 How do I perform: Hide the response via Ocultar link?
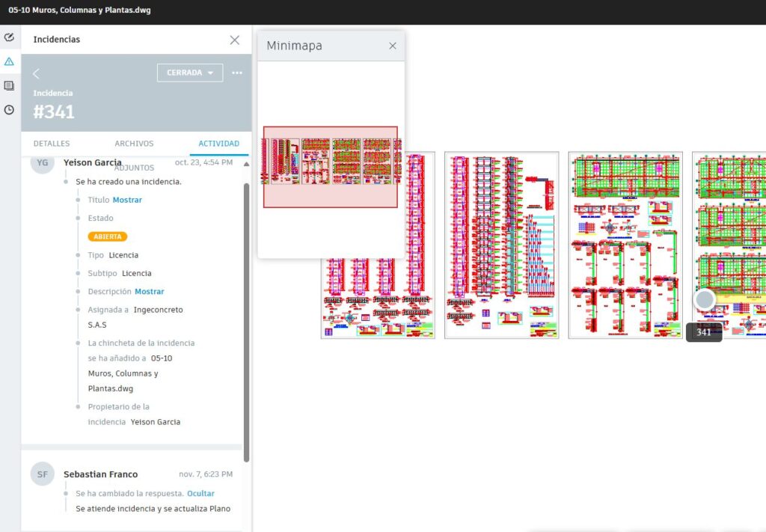(200, 494)
